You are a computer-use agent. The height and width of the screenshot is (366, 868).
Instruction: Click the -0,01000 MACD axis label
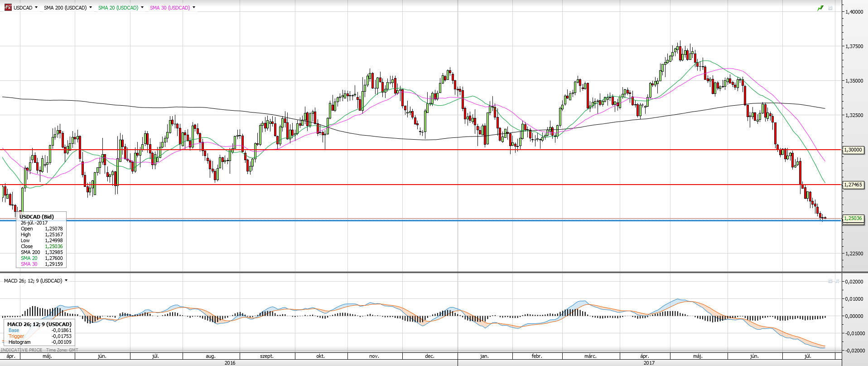(854, 333)
